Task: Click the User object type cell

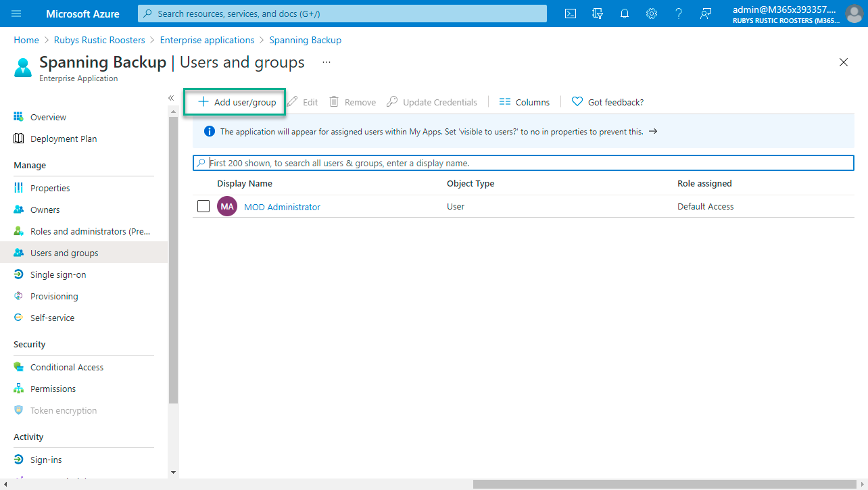Action: pos(456,206)
